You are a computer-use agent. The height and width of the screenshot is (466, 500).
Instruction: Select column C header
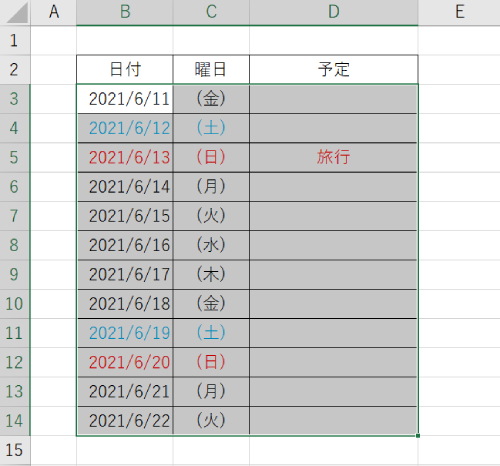pyautogui.click(x=211, y=12)
